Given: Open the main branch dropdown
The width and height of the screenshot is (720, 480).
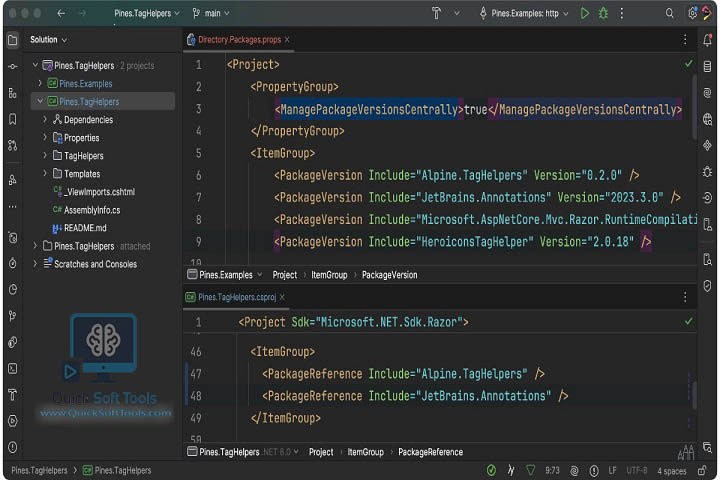Looking at the screenshot, I should (211, 13).
